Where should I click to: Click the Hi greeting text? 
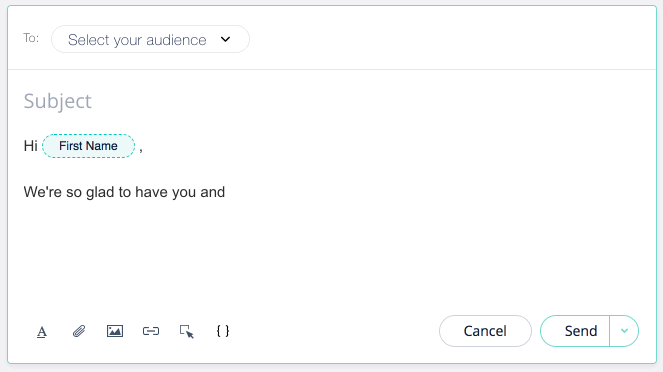(x=30, y=146)
